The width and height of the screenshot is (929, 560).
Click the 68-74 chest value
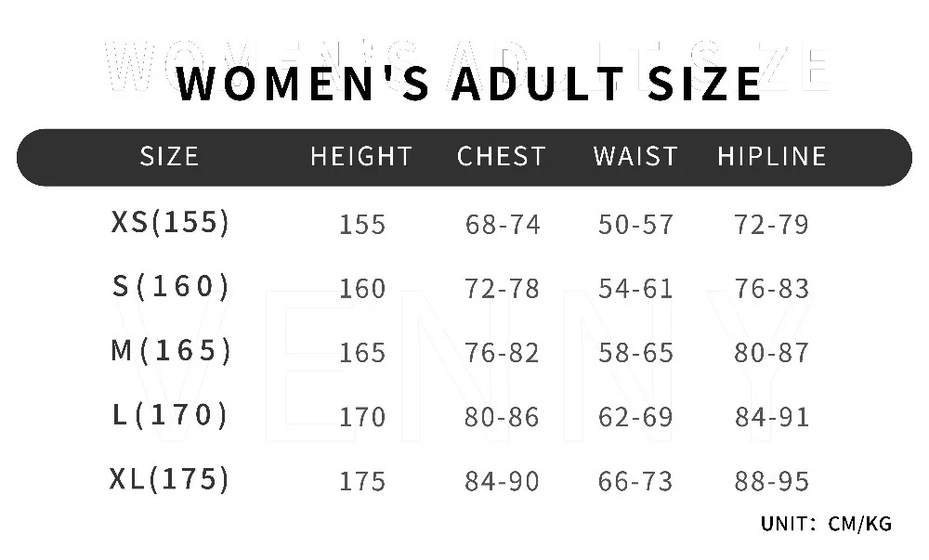pos(503,225)
